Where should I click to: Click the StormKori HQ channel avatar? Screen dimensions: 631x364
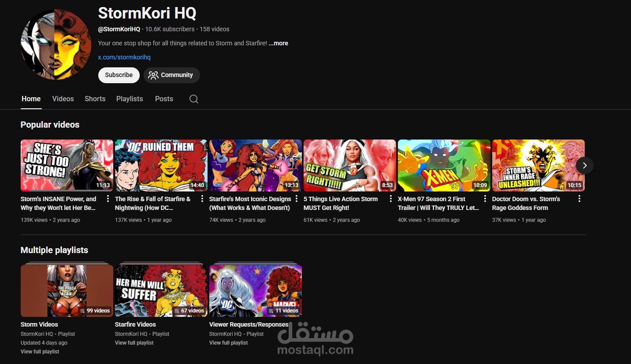pyautogui.click(x=56, y=44)
